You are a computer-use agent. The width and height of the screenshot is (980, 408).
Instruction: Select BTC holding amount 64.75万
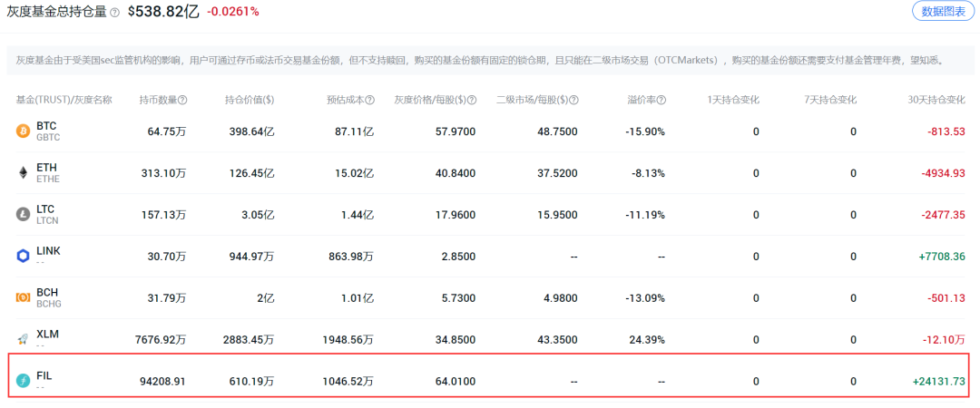click(167, 131)
